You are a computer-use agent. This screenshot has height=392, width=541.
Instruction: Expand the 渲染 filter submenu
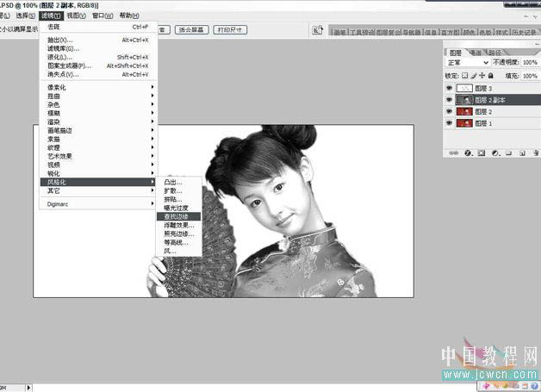[98, 121]
